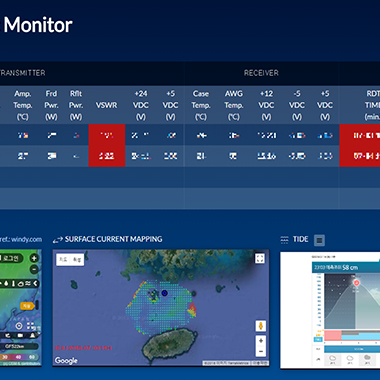Toggle the square button beside TIDE

pos(319,240)
